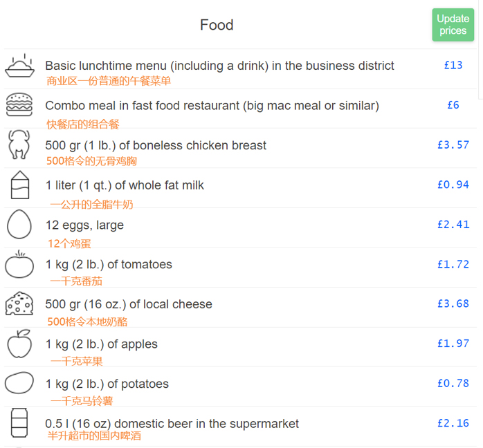Click the £3.68 local cheese price
483x448 pixels.
point(453,304)
